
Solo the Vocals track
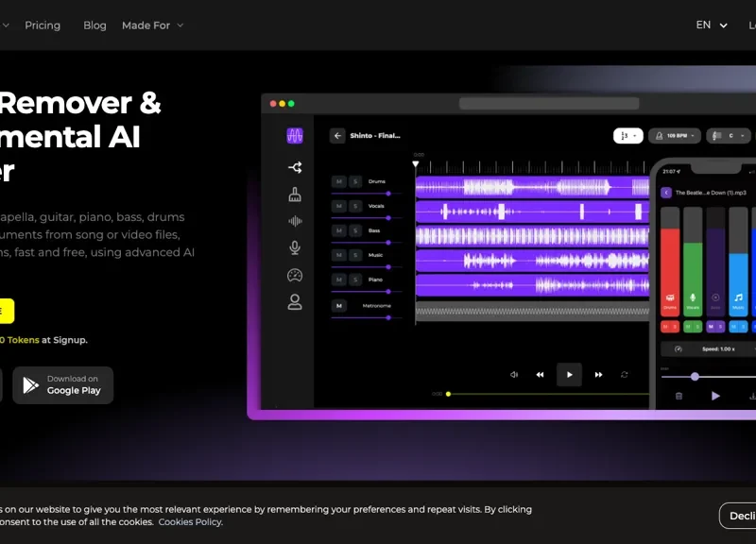[x=355, y=206]
